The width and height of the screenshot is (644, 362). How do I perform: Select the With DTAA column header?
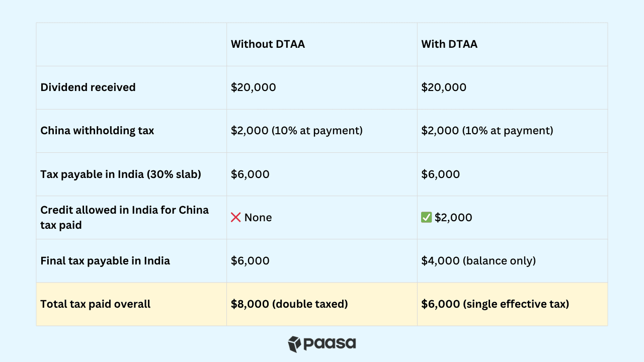point(449,44)
